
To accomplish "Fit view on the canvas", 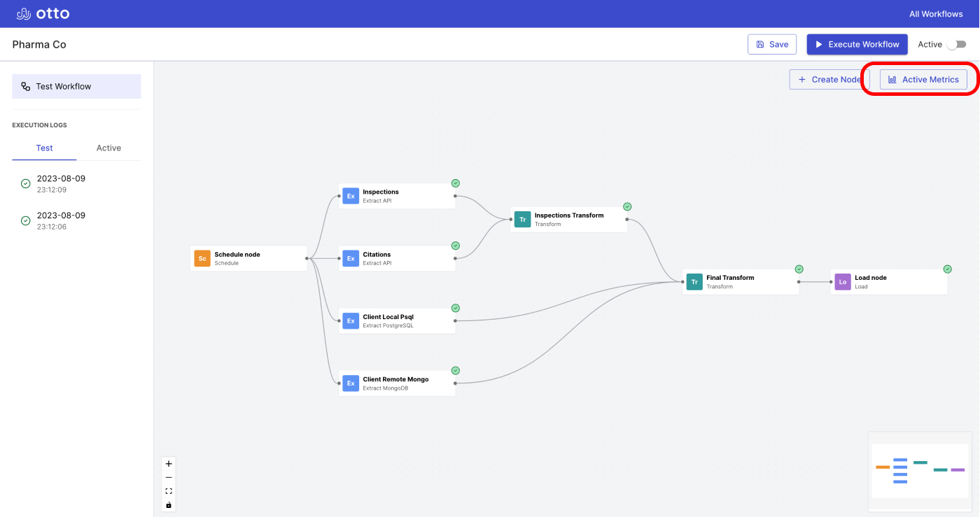I will tap(169, 491).
